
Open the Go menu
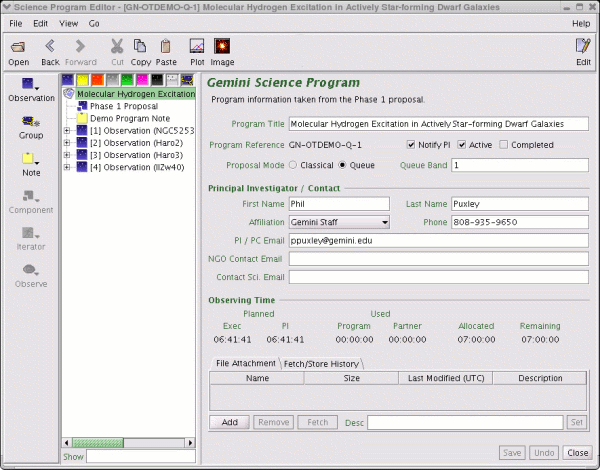pos(94,24)
